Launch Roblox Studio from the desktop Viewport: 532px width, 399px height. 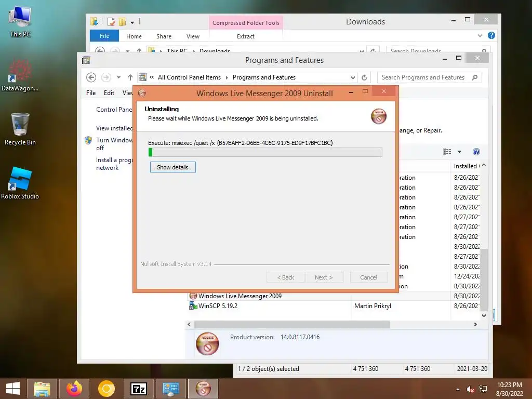20,183
